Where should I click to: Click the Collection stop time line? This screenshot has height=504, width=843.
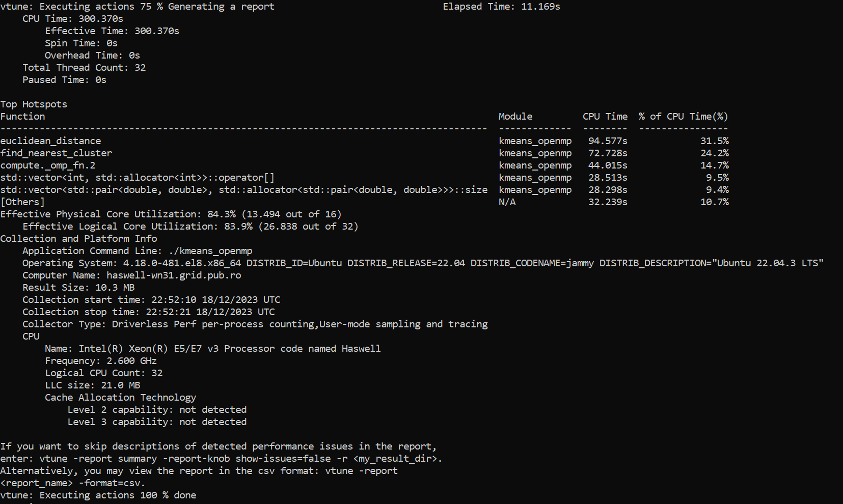click(149, 312)
